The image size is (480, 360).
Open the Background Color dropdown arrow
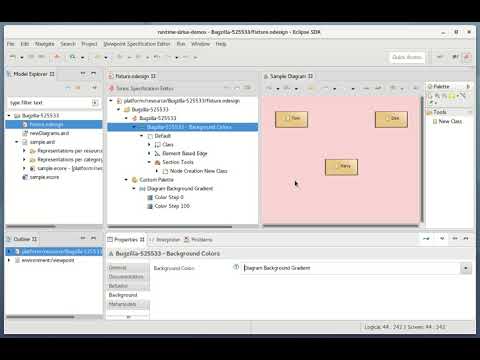pos(466,268)
